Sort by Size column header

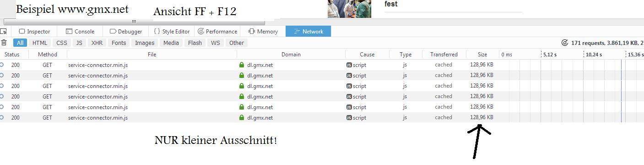point(482,54)
